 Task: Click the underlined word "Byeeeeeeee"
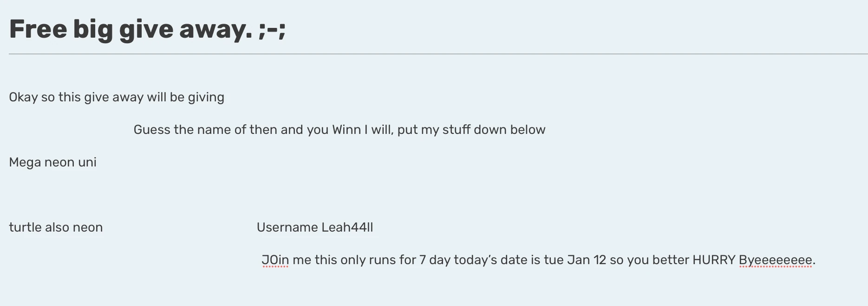click(775, 260)
